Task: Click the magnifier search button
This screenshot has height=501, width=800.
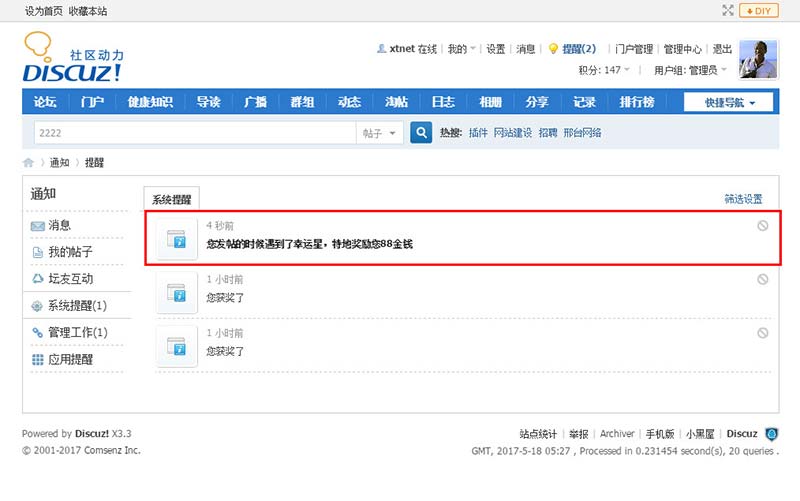Action: [422, 132]
